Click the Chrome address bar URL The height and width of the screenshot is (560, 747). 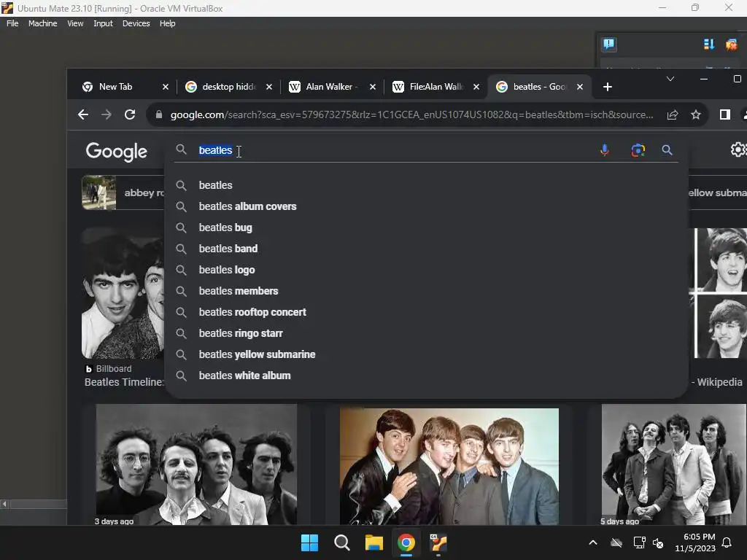[411, 114]
